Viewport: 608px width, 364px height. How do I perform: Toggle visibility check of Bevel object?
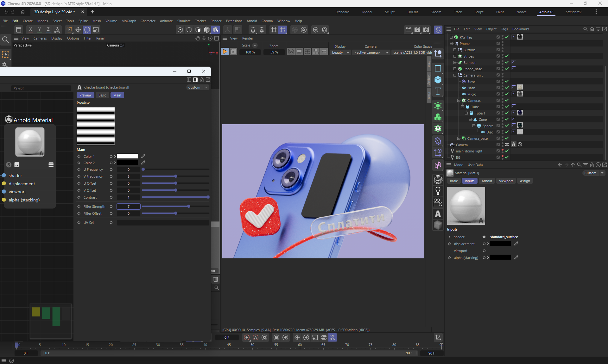[507, 82]
